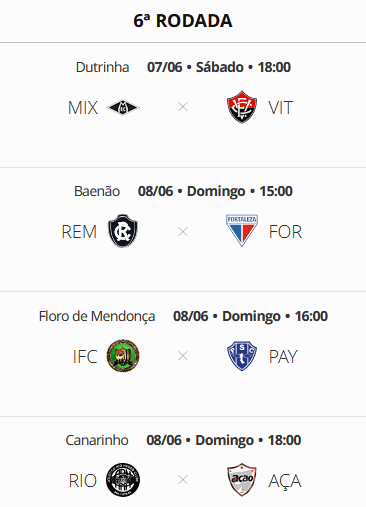Click the × between IFC and PAY
Viewport: 366px width, 507px height.
183,356
